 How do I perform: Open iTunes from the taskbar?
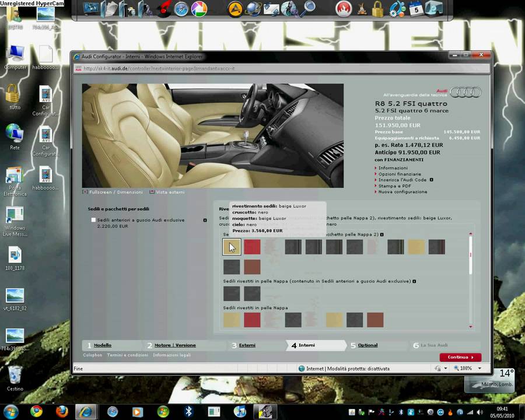tap(240, 411)
